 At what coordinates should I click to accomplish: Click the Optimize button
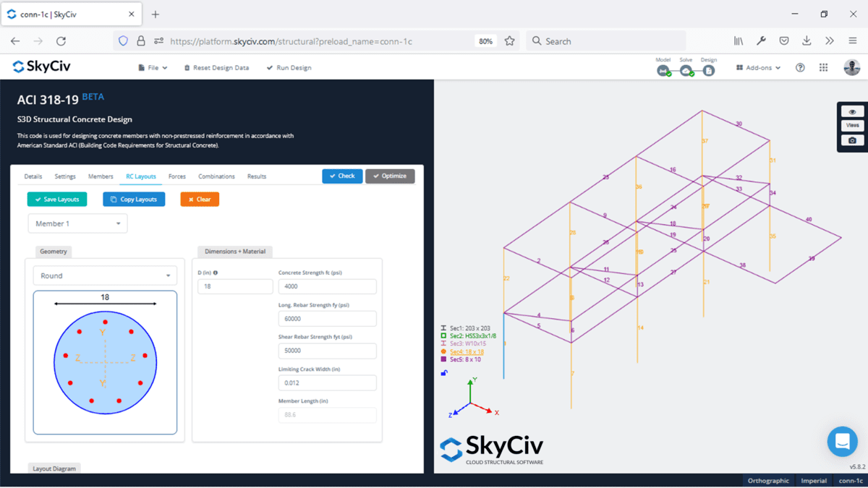(x=390, y=176)
